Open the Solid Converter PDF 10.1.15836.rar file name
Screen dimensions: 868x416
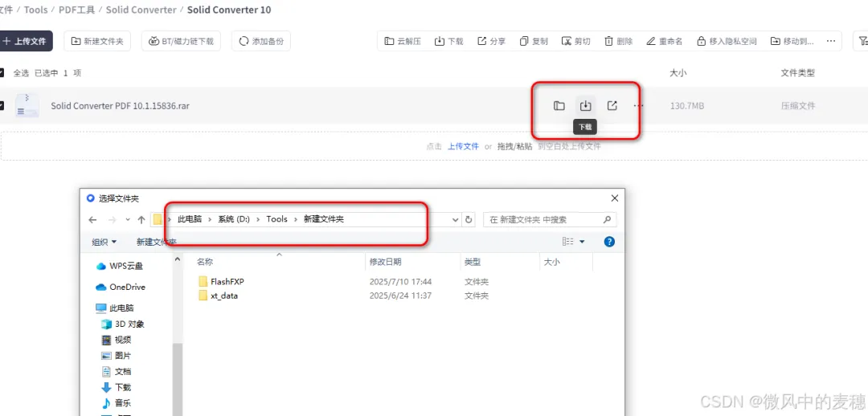click(x=120, y=106)
